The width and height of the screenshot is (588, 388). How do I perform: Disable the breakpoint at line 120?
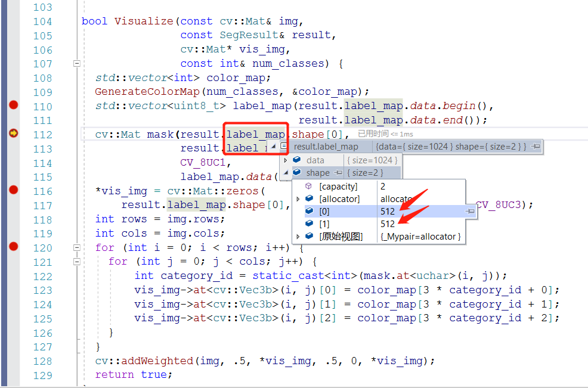pyautogui.click(x=14, y=246)
